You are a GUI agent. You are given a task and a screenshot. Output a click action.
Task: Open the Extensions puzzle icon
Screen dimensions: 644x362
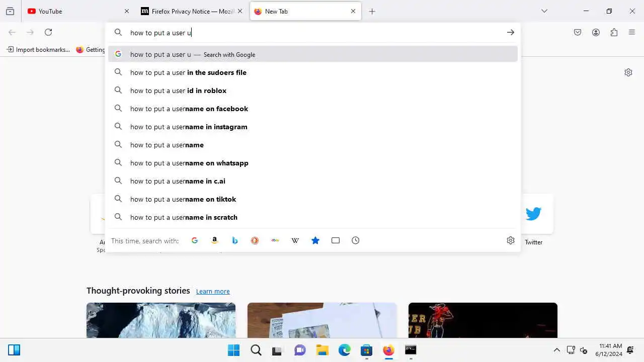(614, 32)
